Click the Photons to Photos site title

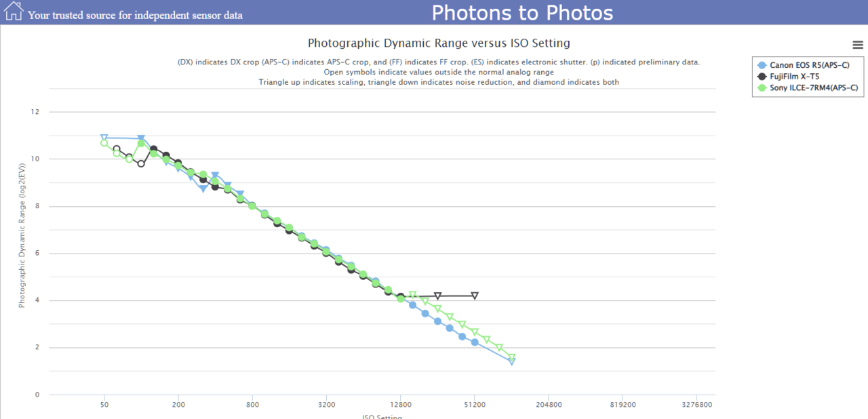click(x=522, y=12)
